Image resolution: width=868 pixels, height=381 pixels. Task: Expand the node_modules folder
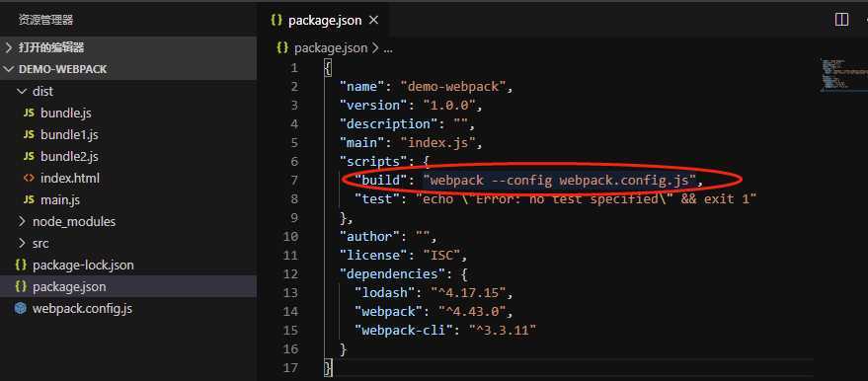[x=128, y=222]
